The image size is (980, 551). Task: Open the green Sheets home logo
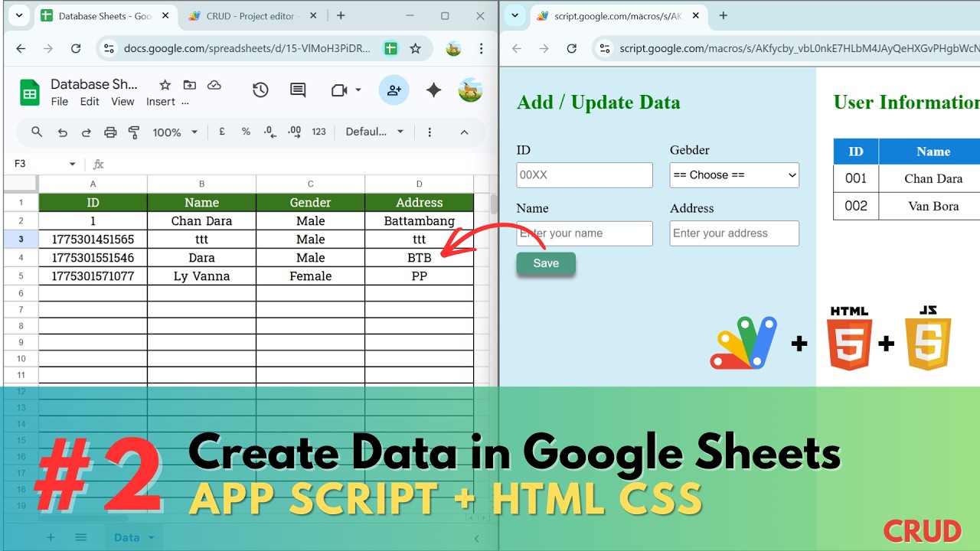(x=29, y=93)
